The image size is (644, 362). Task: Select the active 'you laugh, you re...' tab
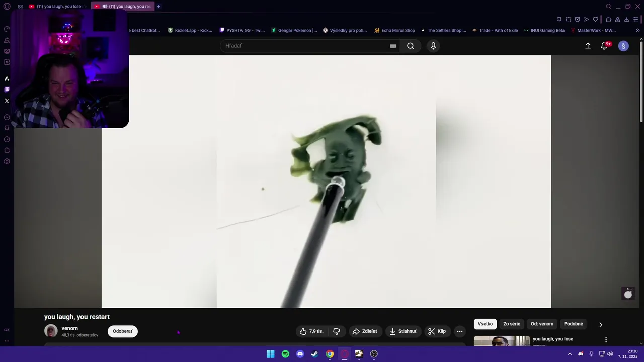click(x=122, y=6)
